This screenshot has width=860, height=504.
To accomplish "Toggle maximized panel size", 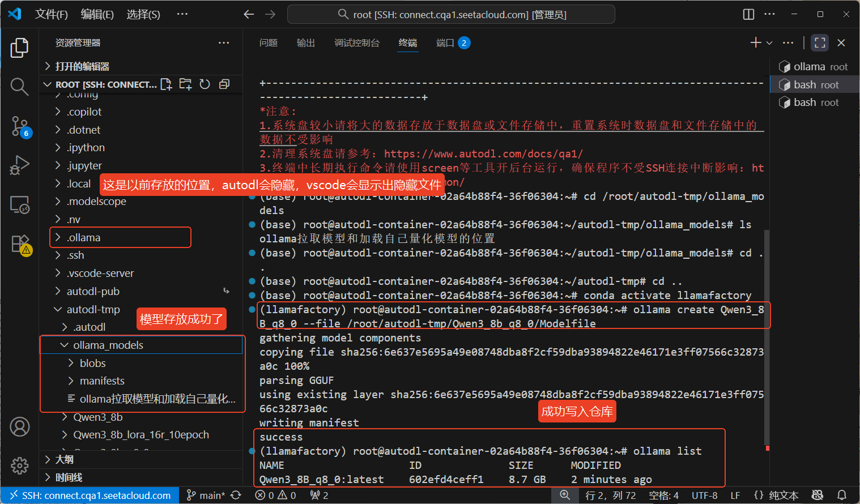I will pos(820,42).
